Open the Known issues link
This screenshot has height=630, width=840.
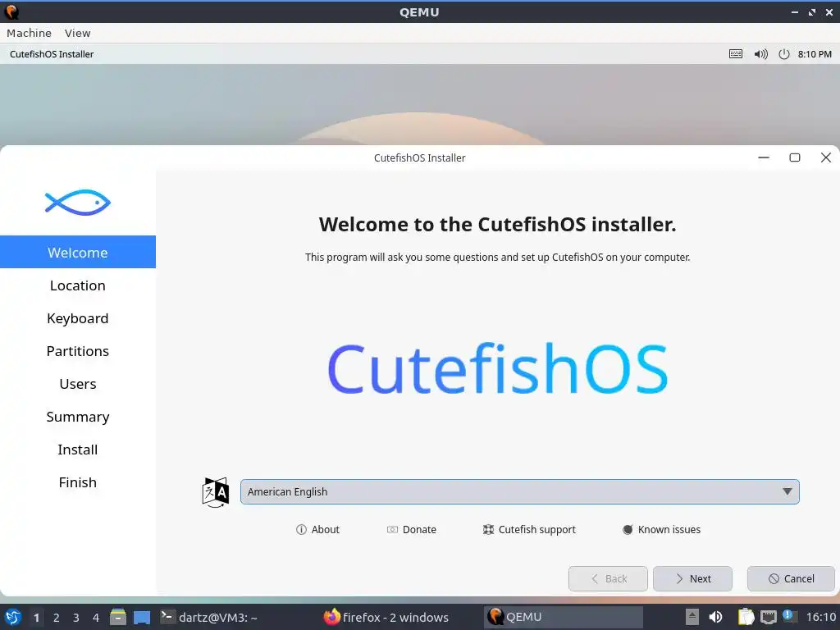(x=661, y=529)
